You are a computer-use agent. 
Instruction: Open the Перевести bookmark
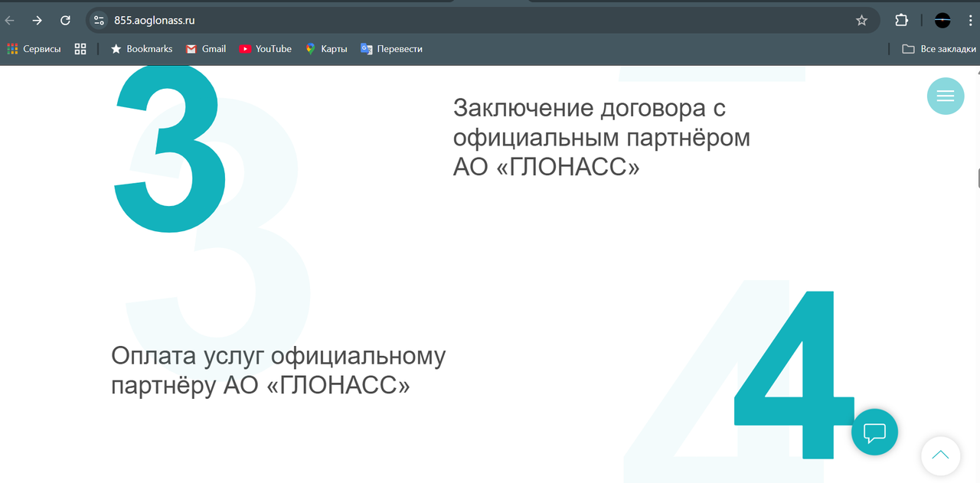pyautogui.click(x=392, y=49)
